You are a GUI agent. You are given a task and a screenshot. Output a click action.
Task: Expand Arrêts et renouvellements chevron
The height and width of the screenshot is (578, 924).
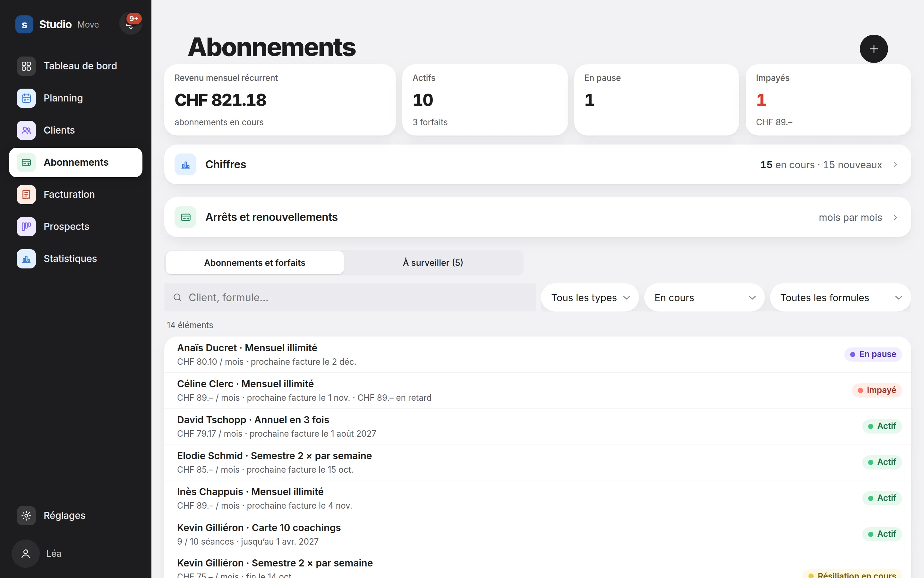(895, 217)
